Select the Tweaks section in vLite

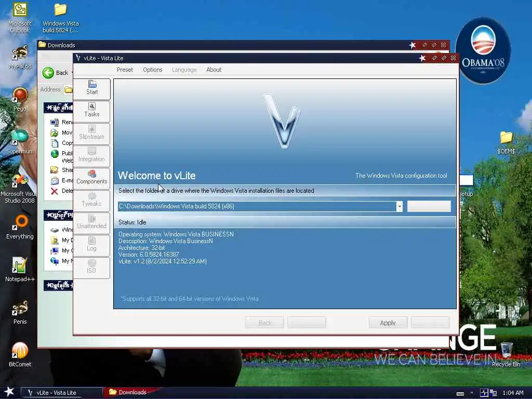coord(91,200)
